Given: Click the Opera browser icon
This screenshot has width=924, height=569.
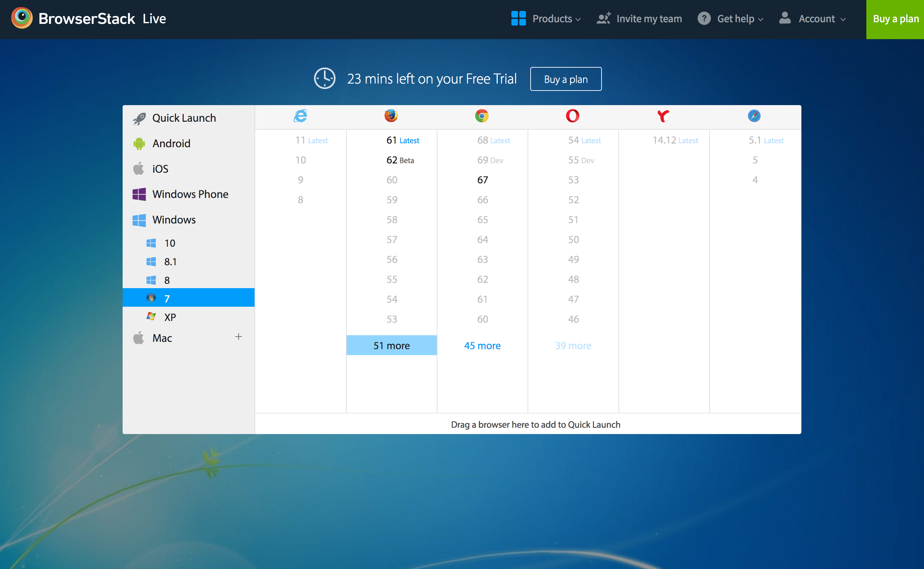Looking at the screenshot, I should tap(573, 116).
